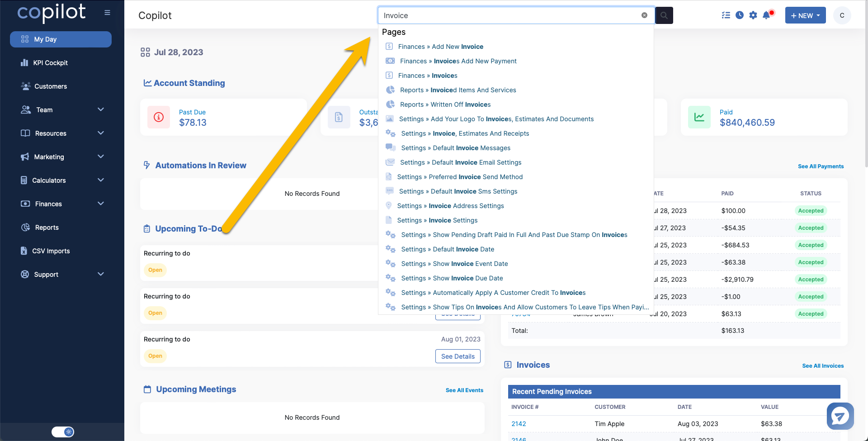
Task: Expand the Resources menu chevron
Action: [x=101, y=133]
